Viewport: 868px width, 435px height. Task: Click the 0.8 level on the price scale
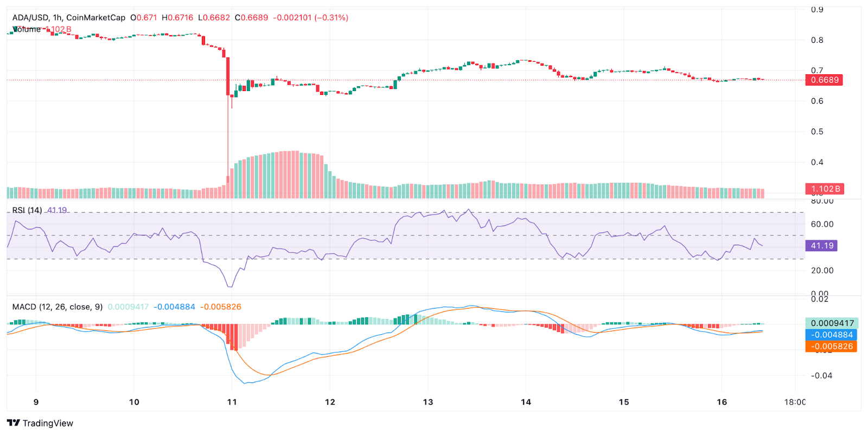817,40
